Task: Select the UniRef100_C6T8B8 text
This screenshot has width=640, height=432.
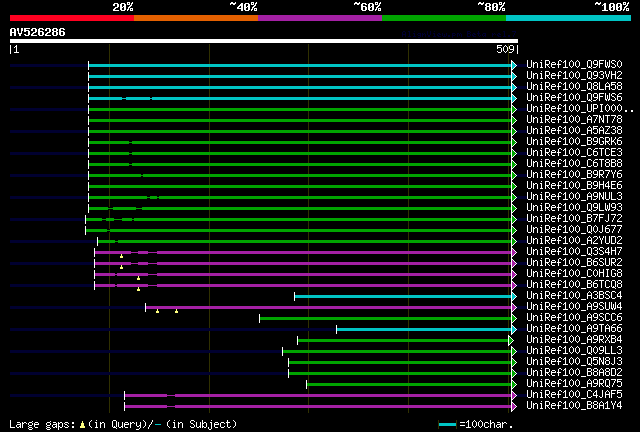Action: 574,164
